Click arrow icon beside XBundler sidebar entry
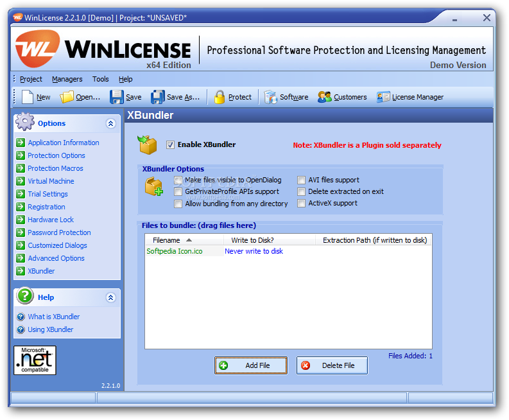This screenshot has width=509, height=420. click(x=21, y=271)
